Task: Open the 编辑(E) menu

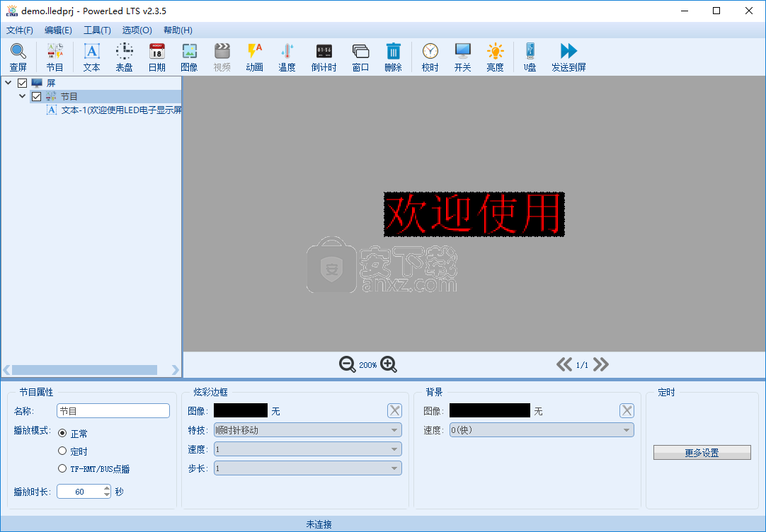Action: tap(58, 30)
